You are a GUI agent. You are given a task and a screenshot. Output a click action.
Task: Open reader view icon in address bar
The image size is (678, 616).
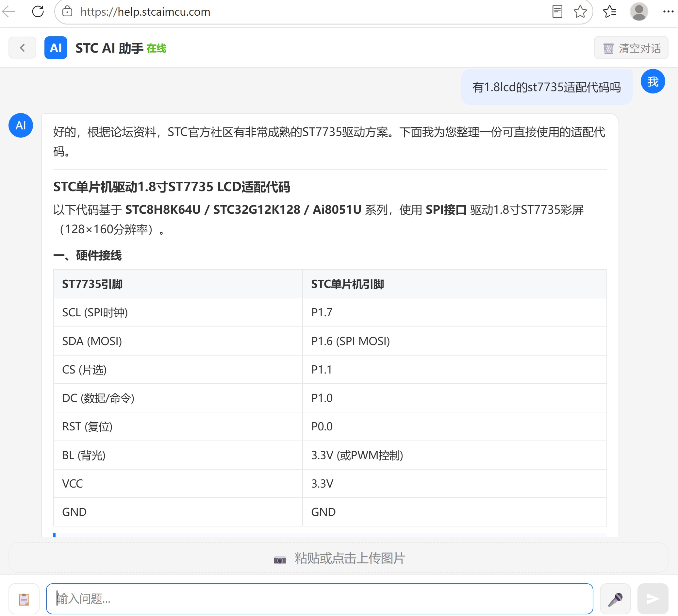557,12
